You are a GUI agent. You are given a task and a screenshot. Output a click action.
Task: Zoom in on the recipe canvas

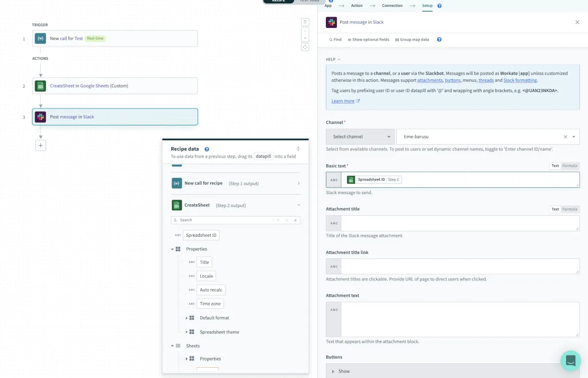pos(305,30)
